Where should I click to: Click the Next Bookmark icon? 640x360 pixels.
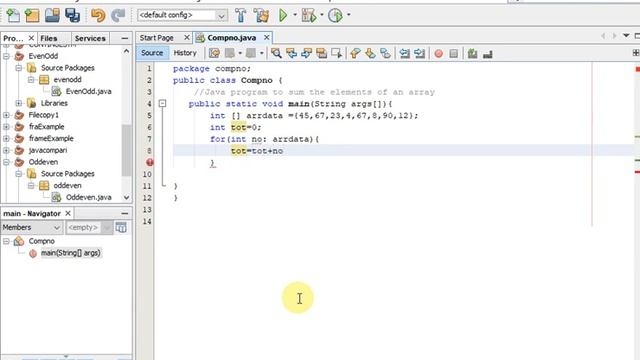click(370, 53)
